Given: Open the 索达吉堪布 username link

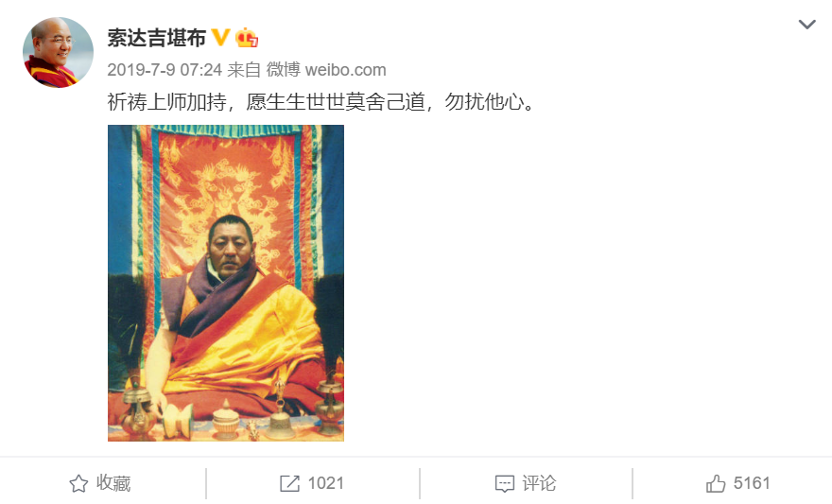Looking at the screenshot, I should (157, 38).
